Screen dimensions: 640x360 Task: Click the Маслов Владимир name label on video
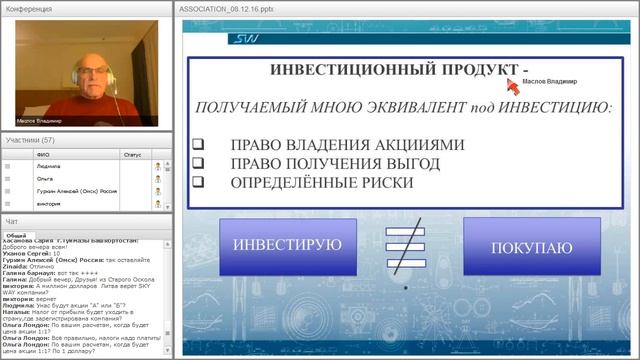pyautogui.click(x=39, y=121)
